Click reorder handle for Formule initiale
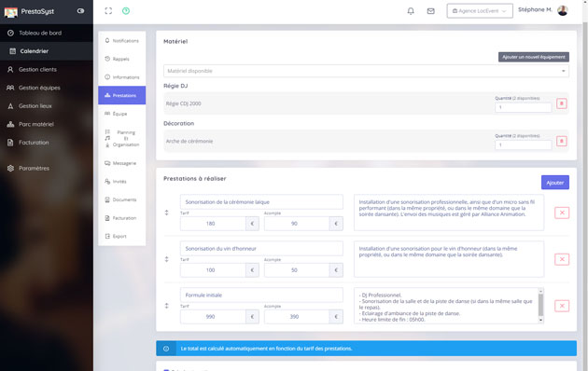The image size is (588, 371). pyautogui.click(x=166, y=306)
